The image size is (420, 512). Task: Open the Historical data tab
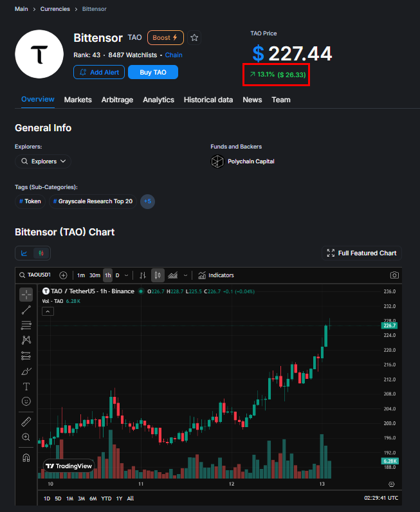point(208,100)
